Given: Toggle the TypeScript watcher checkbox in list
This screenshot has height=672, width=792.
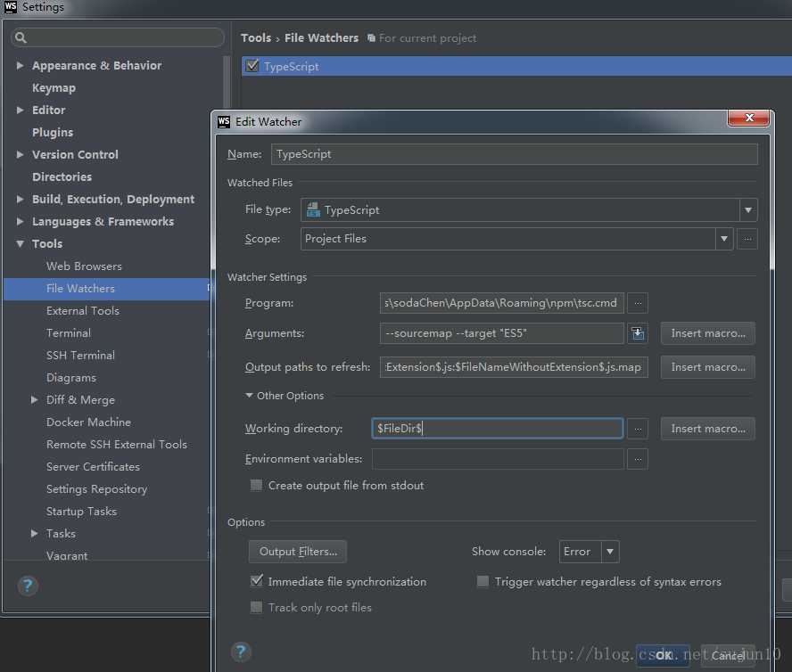Looking at the screenshot, I should 252,66.
